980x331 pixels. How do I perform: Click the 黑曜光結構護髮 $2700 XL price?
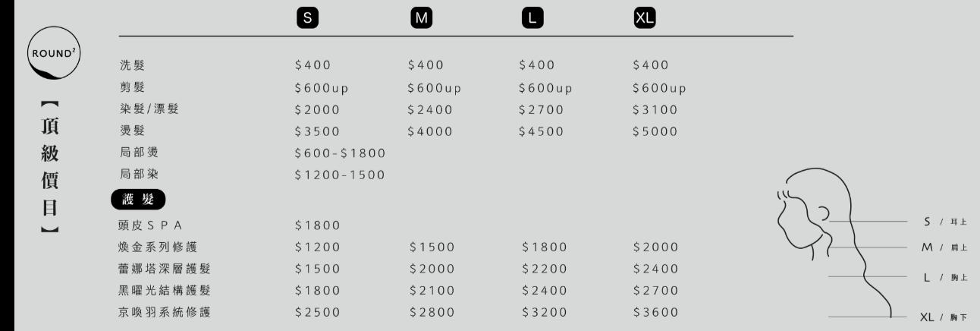click(x=655, y=291)
